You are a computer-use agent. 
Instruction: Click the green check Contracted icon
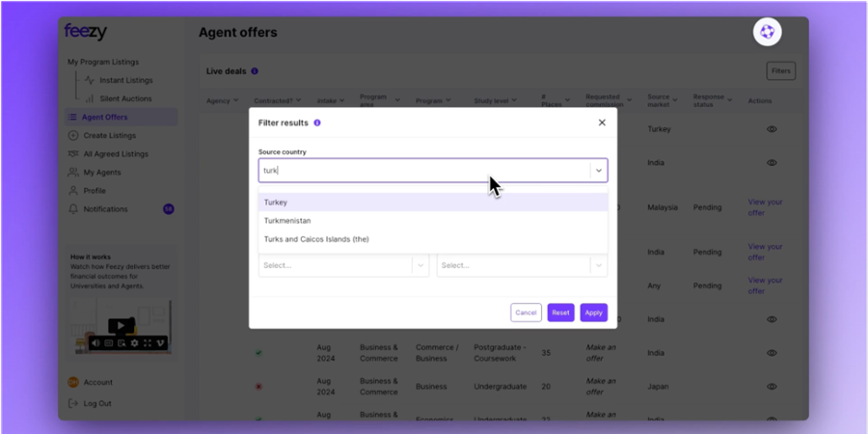tap(258, 353)
